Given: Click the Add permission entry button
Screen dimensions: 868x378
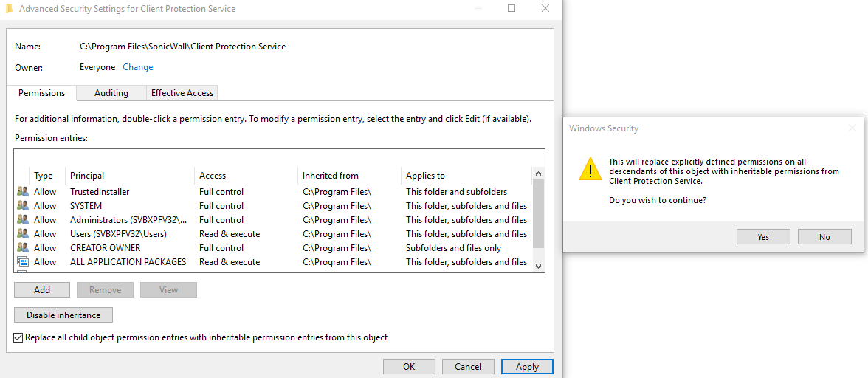Looking at the screenshot, I should pyautogui.click(x=42, y=290).
